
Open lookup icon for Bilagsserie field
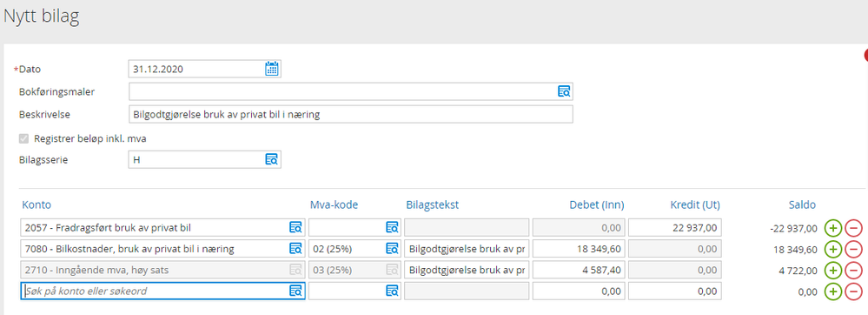271,159
